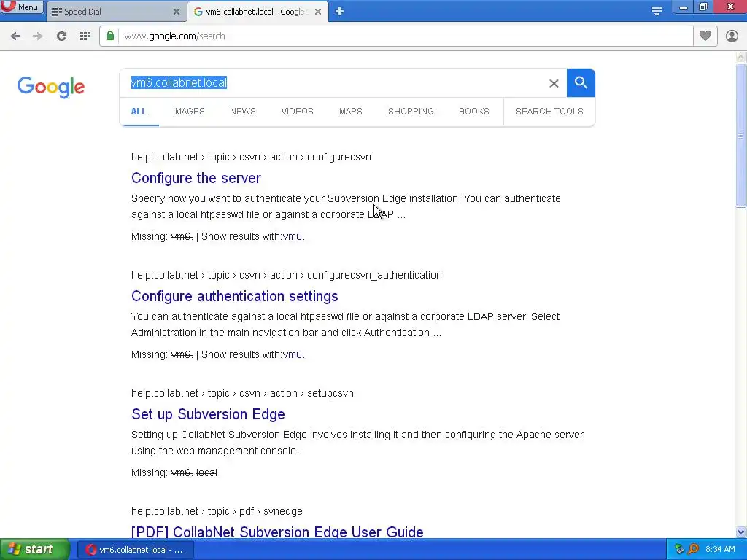Open SEARCH TOOLS options

click(x=549, y=112)
